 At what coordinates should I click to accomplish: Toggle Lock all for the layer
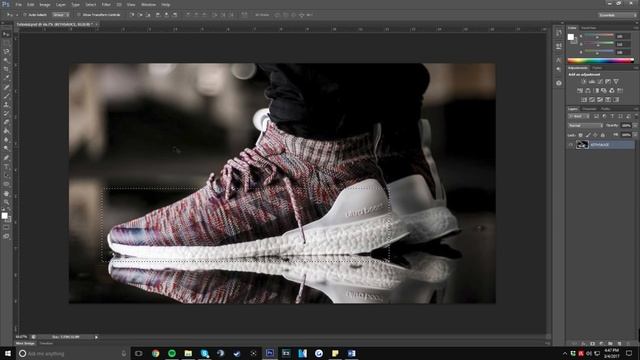602,135
